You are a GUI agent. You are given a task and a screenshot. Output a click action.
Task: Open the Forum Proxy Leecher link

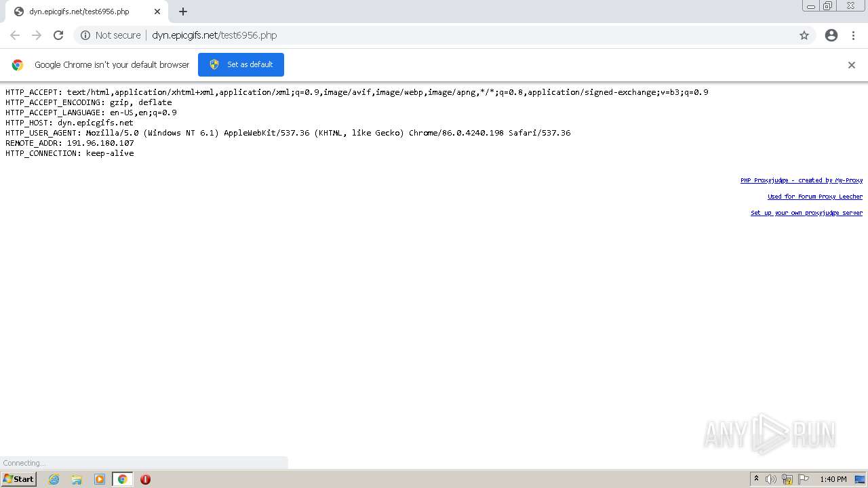pos(815,197)
